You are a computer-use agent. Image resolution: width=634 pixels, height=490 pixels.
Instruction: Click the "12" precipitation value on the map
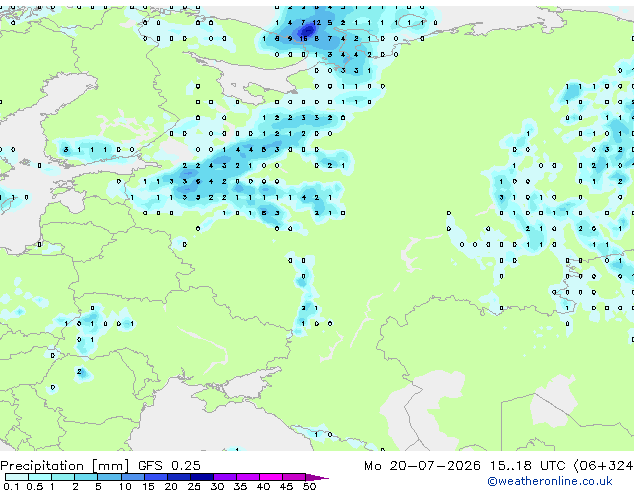click(317, 23)
